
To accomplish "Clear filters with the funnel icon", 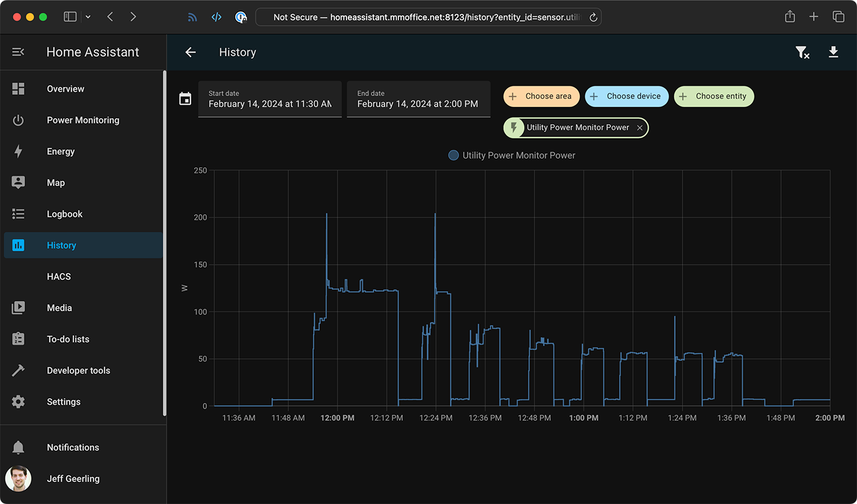I will tap(802, 53).
